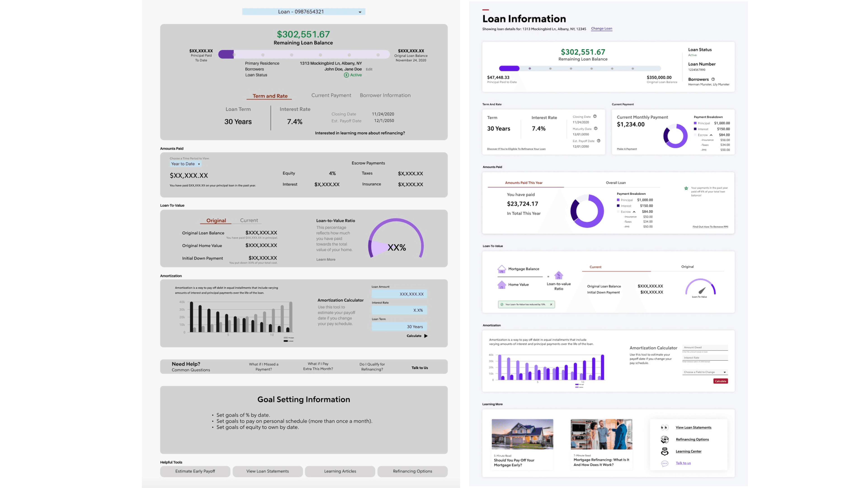Open the Year to Date period dropdown

pos(185,164)
